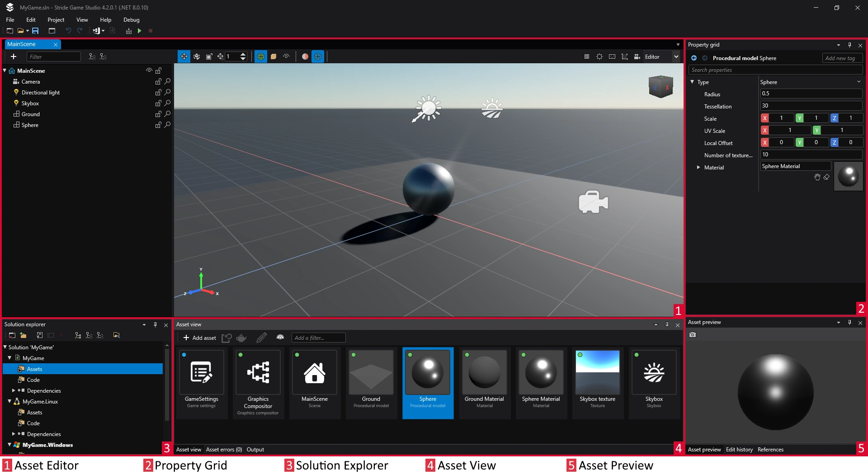Select the Directional light entity in tree
This screenshot has height=474, width=868.
pos(41,93)
